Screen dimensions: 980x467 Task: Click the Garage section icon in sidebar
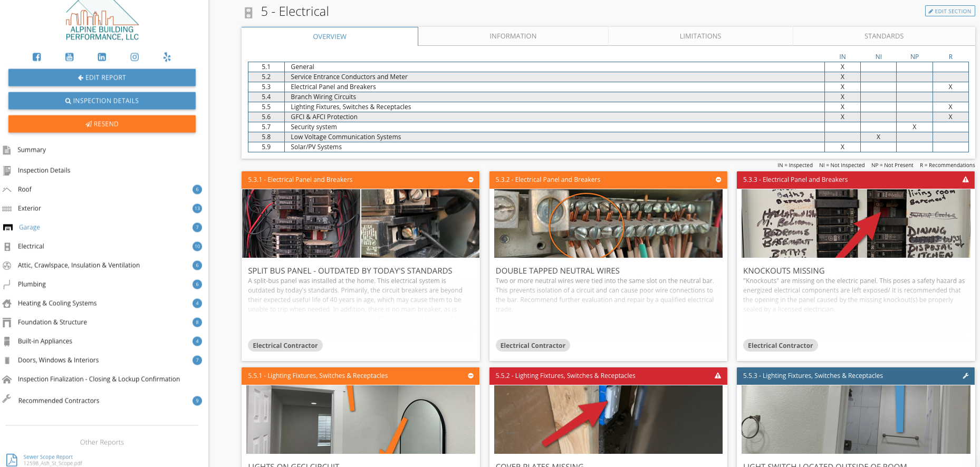pos(7,227)
